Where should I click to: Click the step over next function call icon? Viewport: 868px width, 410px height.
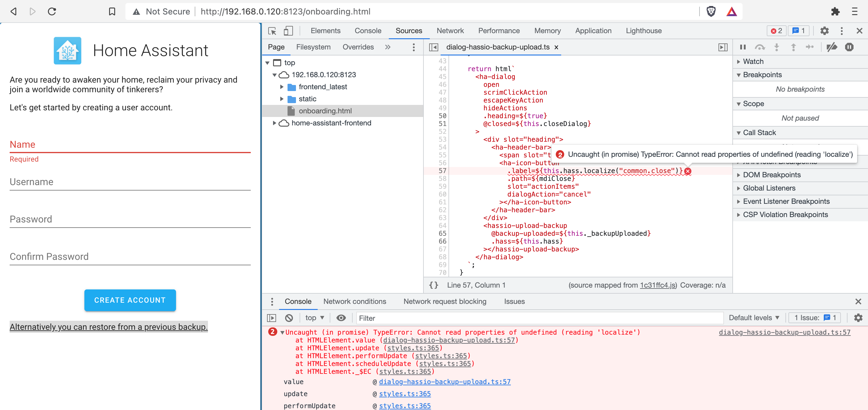point(760,47)
